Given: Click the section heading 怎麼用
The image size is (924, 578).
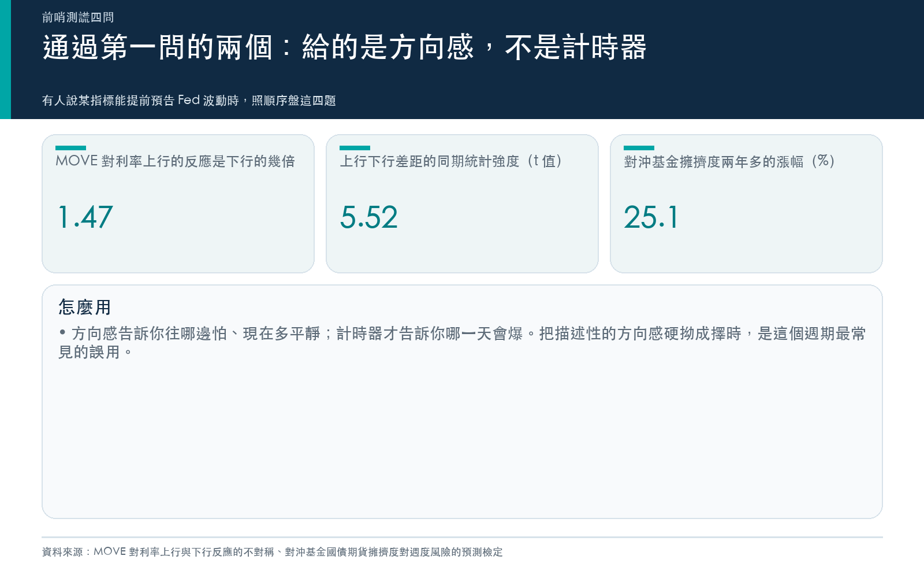Looking at the screenshot, I should point(84,307).
